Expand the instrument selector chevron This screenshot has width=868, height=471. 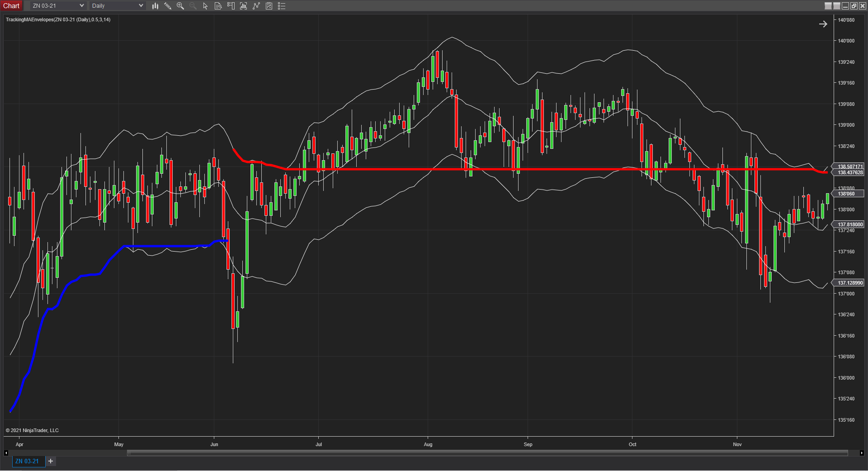(81, 5)
